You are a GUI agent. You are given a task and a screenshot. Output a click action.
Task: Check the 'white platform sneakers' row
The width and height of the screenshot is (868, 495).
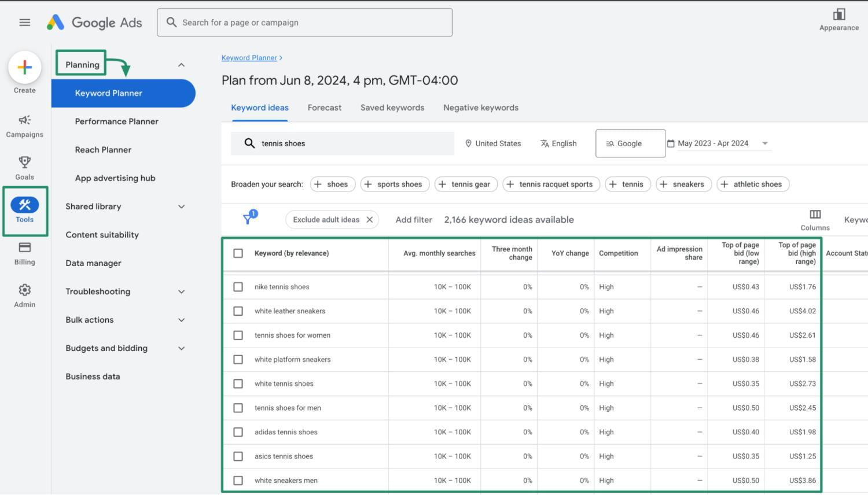(238, 360)
